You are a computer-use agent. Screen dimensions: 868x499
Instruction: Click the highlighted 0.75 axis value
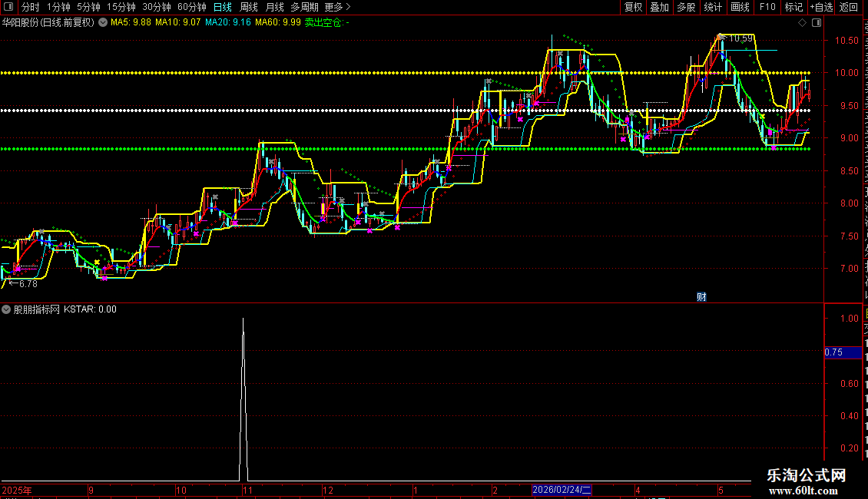(843, 352)
